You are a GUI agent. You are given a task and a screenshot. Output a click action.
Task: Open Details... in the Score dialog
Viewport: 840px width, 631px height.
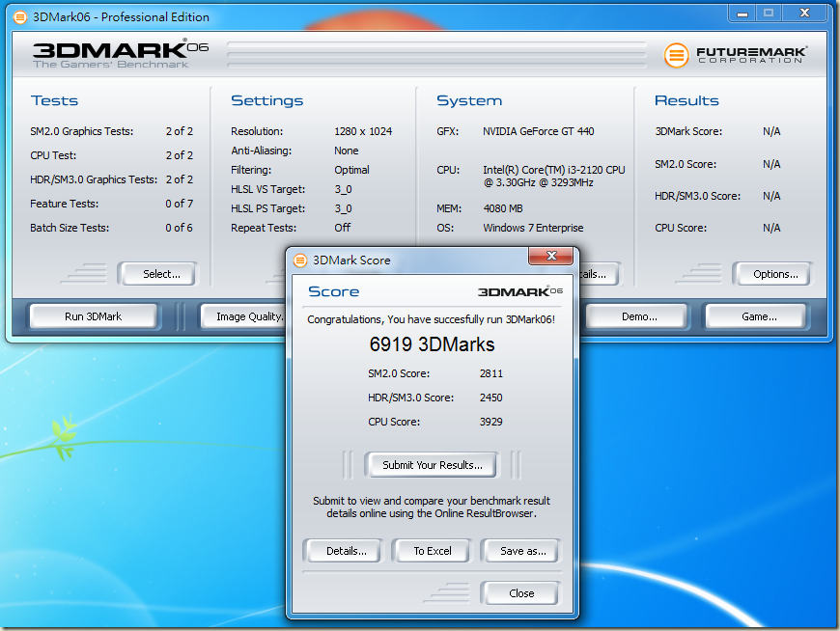click(x=346, y=551)
